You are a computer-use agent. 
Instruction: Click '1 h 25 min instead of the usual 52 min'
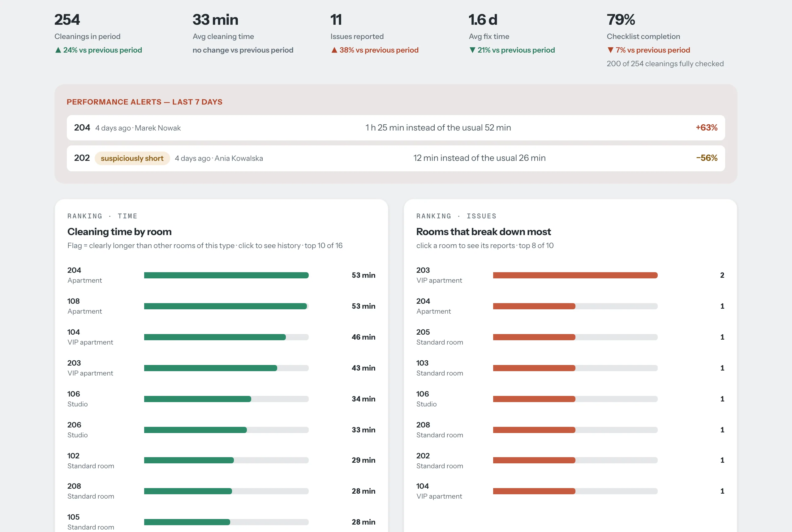[438, 127]
